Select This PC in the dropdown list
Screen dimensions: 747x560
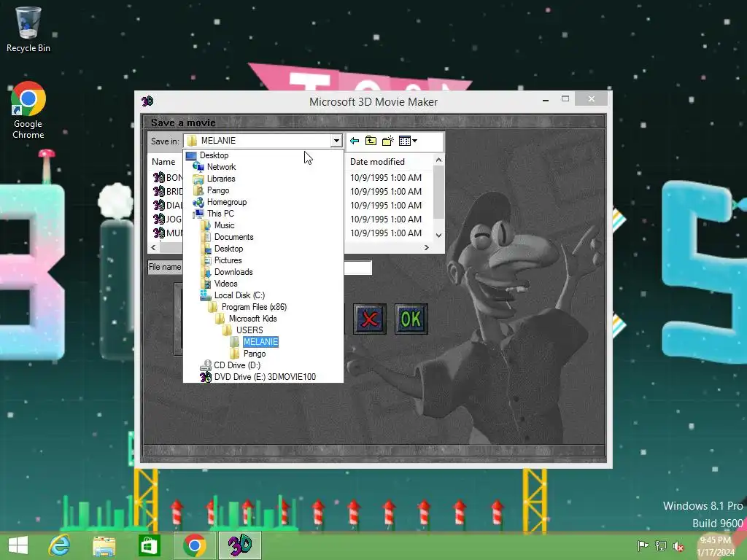(x=220, y=214)
